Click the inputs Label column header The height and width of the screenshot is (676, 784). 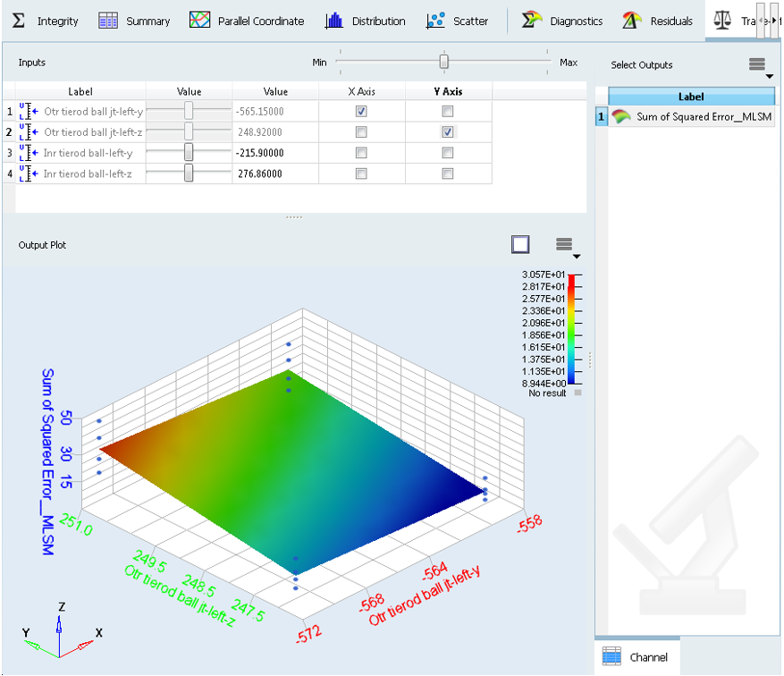80,91
